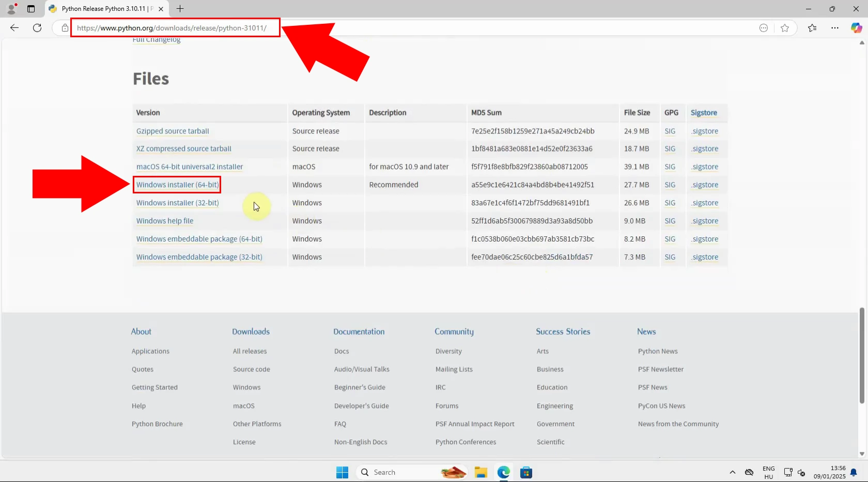Open Beginner's Guide footer link
Image resolution: width=868 pixels, height=482 pixels.
tap(360, 388)
